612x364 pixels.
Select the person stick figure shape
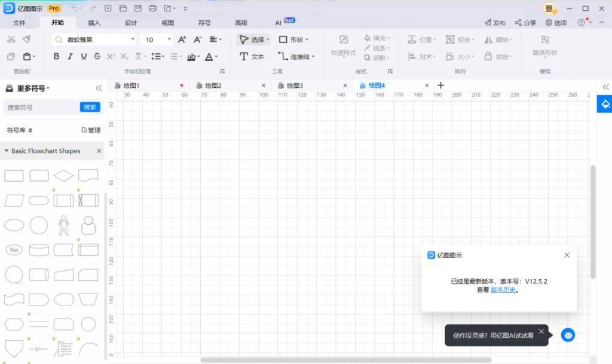[x=63, y=225]
